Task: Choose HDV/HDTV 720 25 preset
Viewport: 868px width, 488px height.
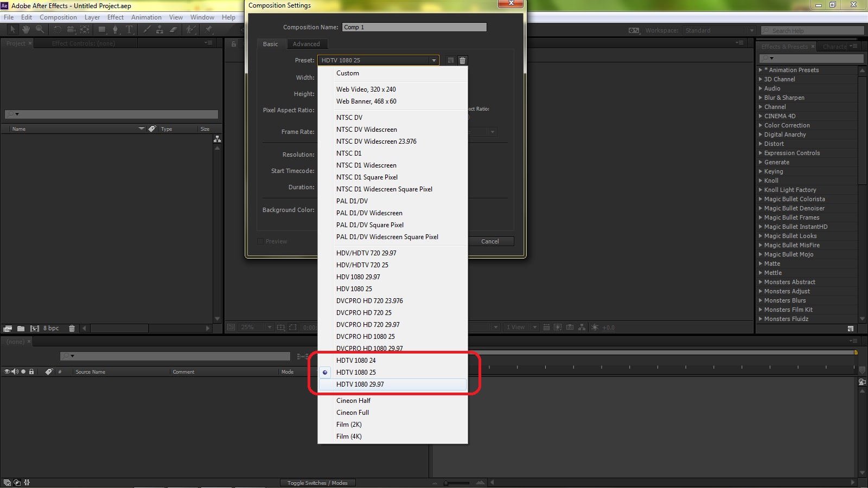Action: (x=393, y=265)
